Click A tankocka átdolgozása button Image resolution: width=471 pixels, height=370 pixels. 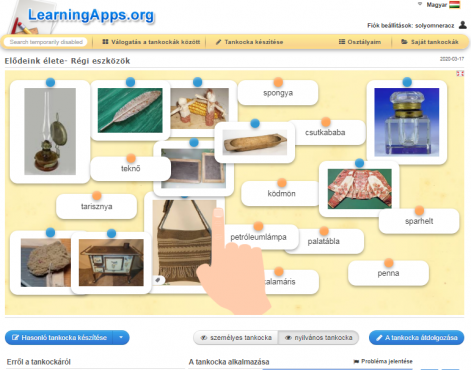[416, 338]
